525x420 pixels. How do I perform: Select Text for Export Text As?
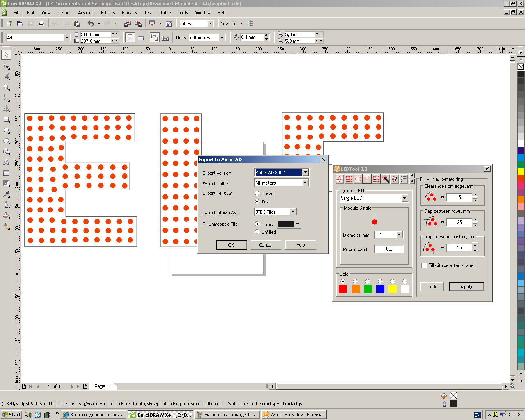tap(257, 201)
